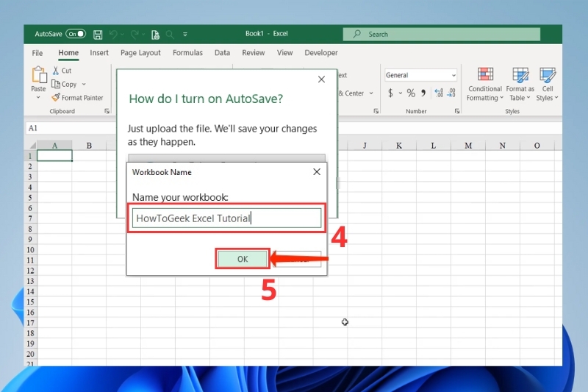Click the Undo arrow icon
The width and height of the screenshot is (588, 392).
(113, 35)
